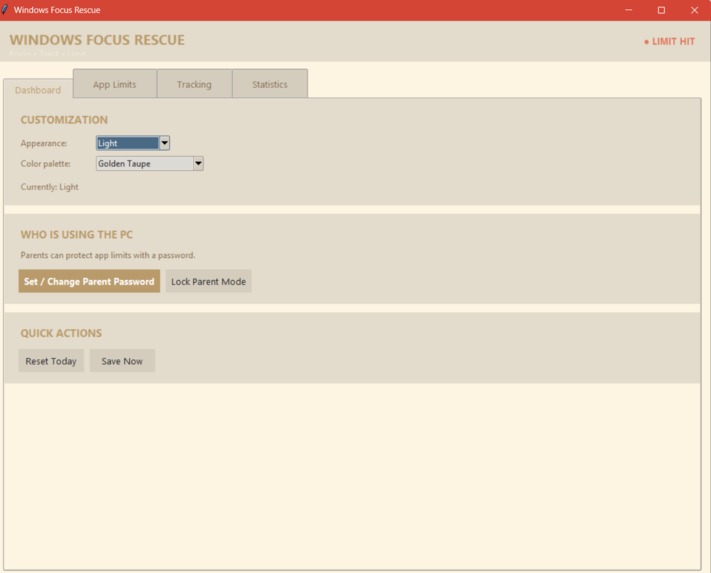Screen dimensions: 711x573
Task: Switch to the Dashboard tab
Action: click(x=38, y=89)
